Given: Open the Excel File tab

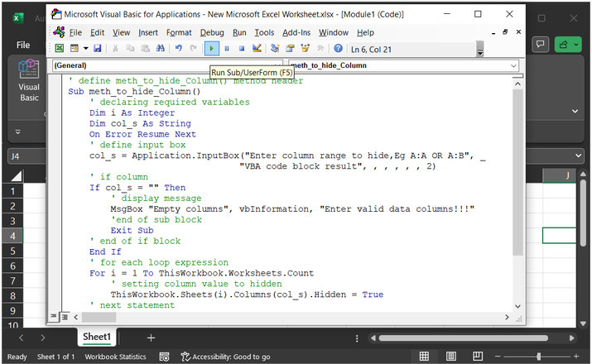Looking at the screenshot, I should (23, 45).
